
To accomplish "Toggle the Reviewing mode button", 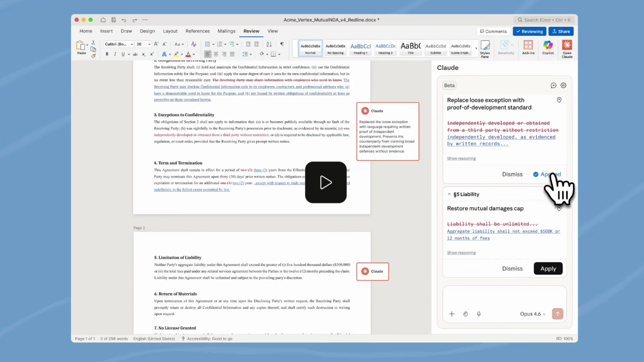I will 529,31.
